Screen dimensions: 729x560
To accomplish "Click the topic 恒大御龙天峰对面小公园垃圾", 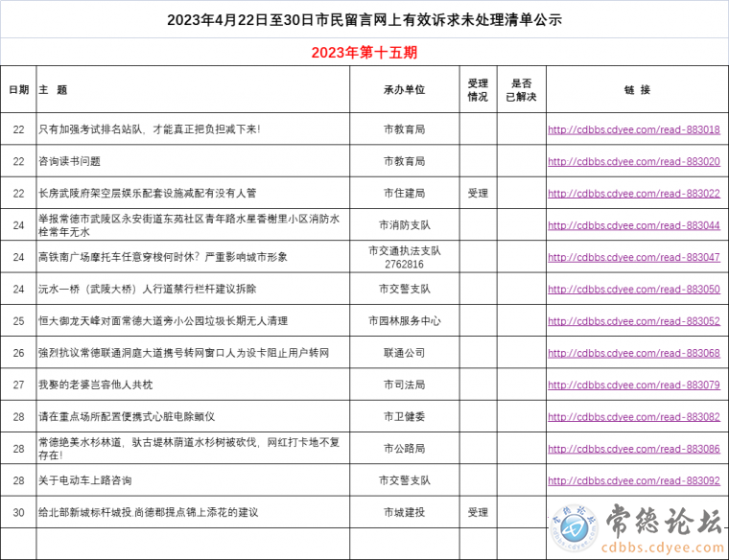I will (x=163, y=320).
